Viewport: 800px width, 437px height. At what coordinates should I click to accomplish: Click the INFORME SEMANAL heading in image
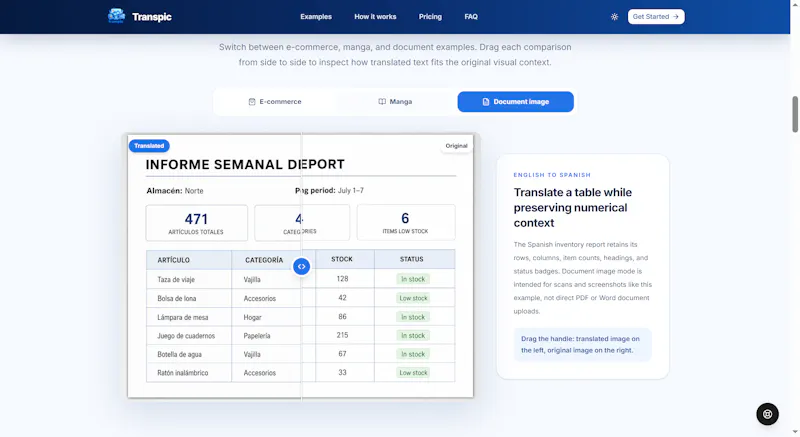click(214, 165)
